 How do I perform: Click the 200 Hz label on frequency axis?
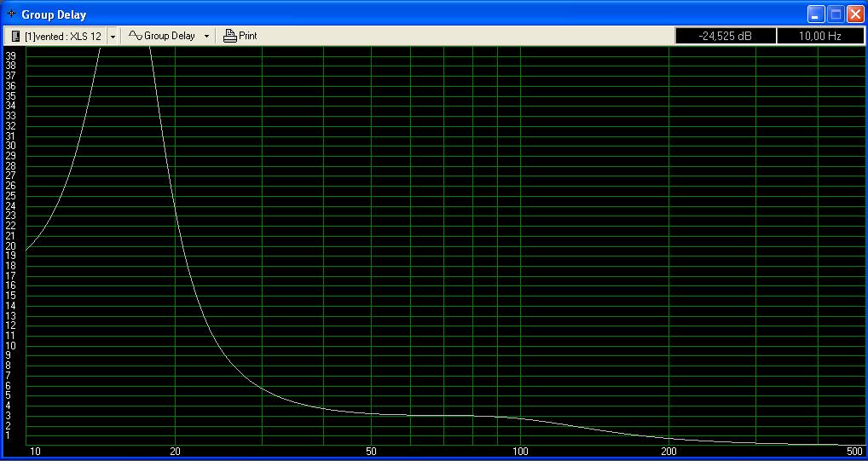[668, 451]
